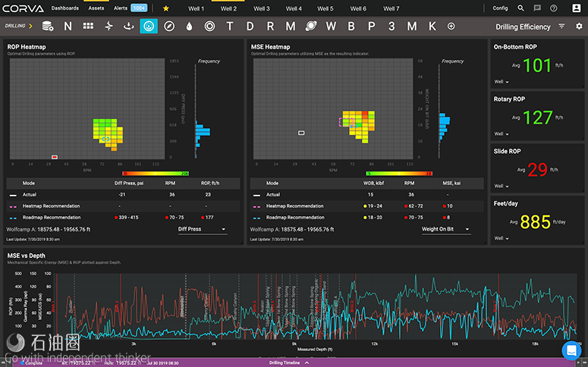588x367 pixels.
Task: Toggle the favorites star
Action: (166, 8)
